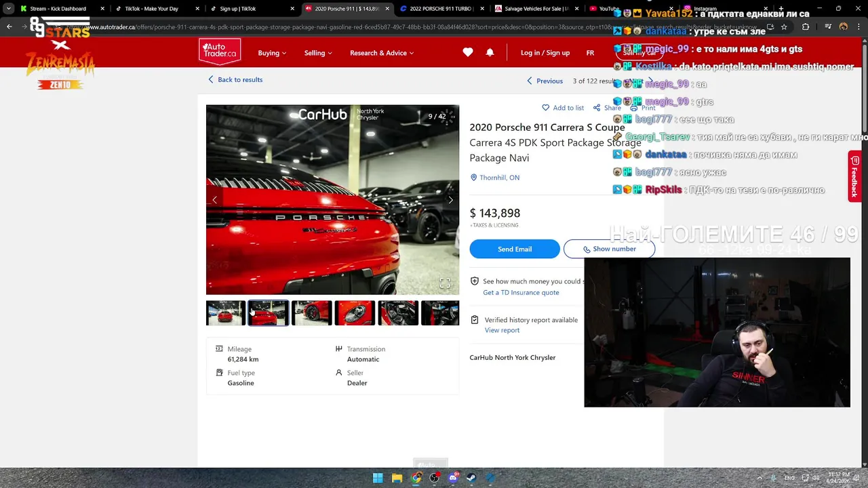Image resolution: width=868 pixels, height=488 pixels.
Task: Open File Explorer from taskbar
Action: coord(397,478)
